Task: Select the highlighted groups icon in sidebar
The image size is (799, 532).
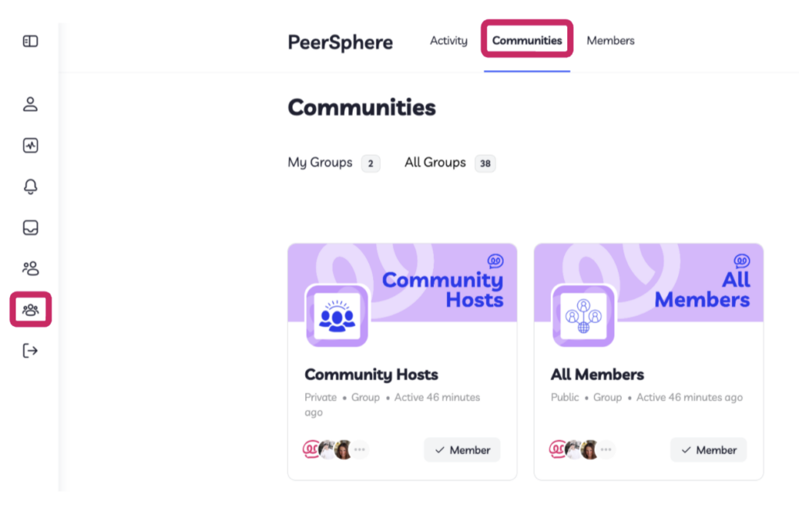Action: pos(30,310)
